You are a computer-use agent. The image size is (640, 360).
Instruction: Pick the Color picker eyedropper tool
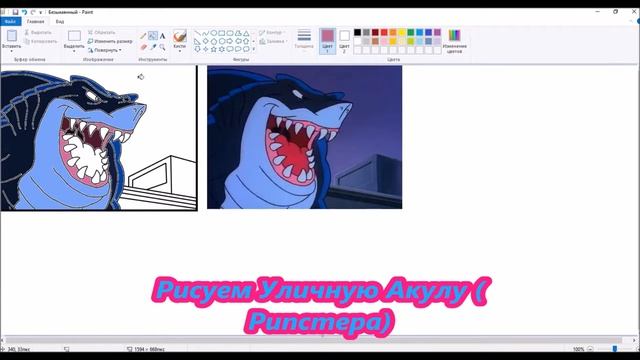coord(153,47)
